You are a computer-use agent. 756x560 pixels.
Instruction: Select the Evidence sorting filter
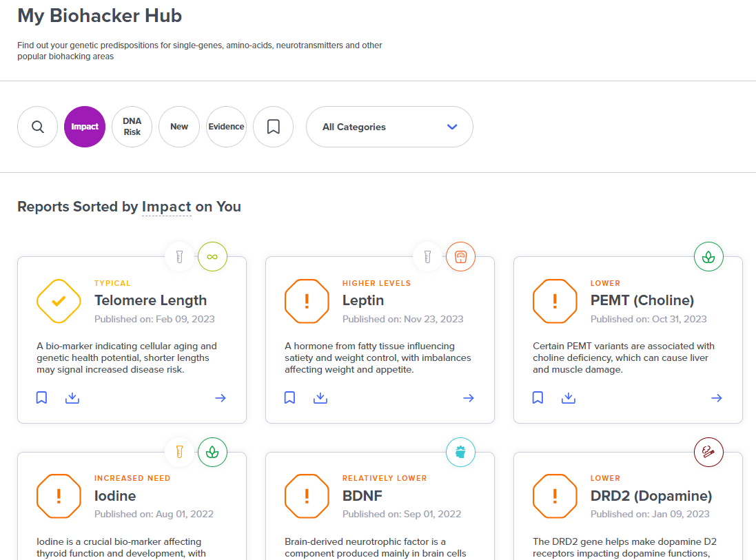point(226,127)
